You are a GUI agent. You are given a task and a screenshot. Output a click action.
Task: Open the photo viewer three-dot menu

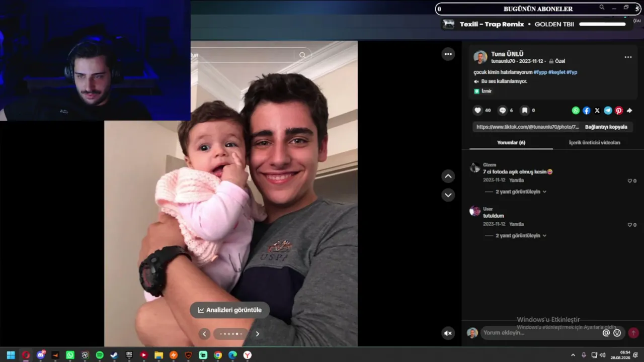[x=448, y=54]
